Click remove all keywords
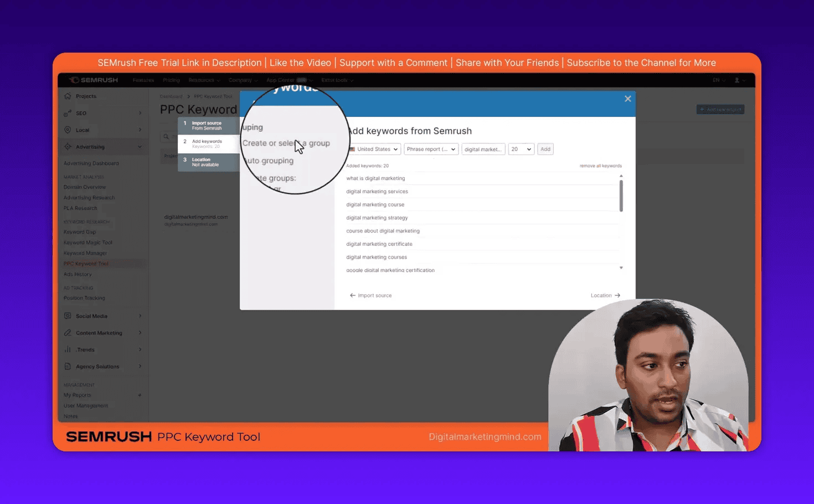This screenshot has height=504, width=814. [x=600, y=165]
